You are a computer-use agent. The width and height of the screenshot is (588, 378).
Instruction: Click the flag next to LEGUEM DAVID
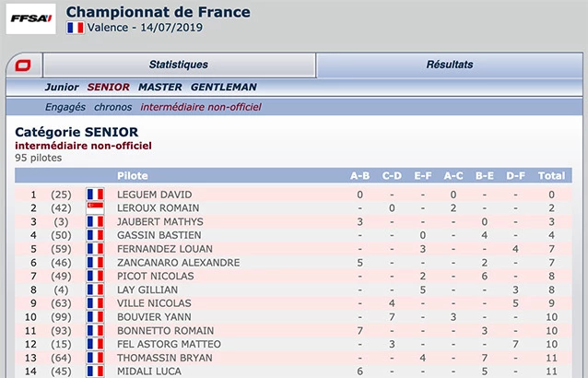pos(95,195)
